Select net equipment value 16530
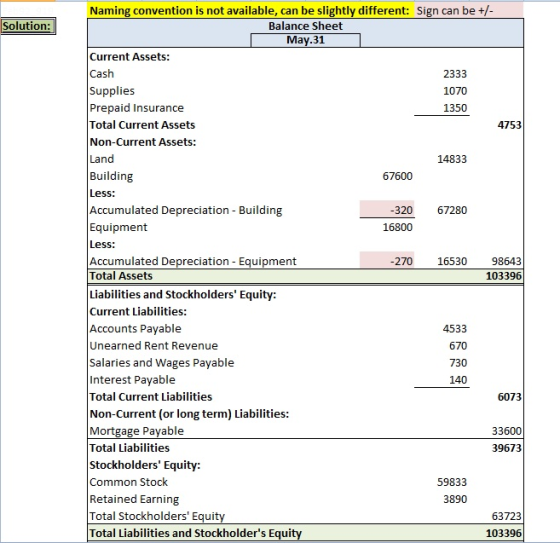Viewport: 560px width, 543px height. pos(452,261)
